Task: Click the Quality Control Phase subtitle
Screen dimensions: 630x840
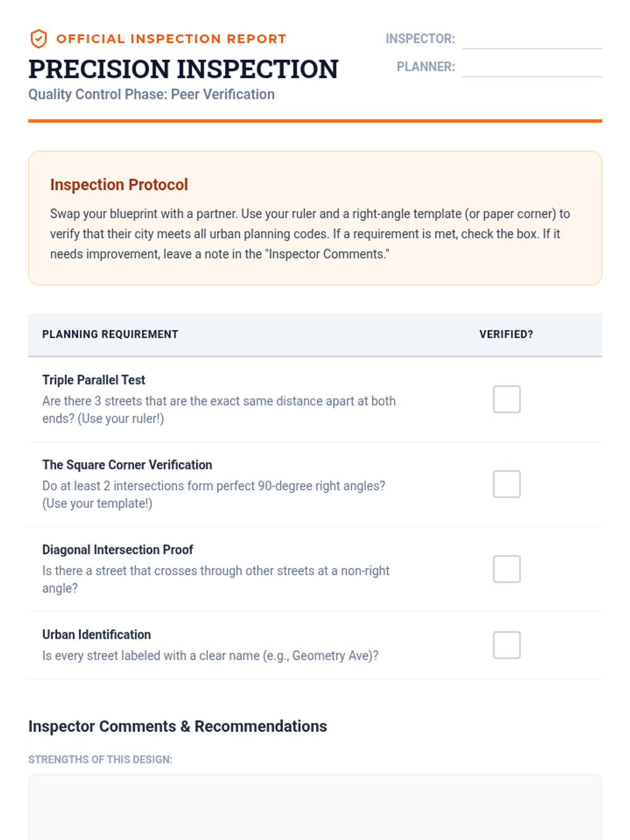Action: coord(151,94)
